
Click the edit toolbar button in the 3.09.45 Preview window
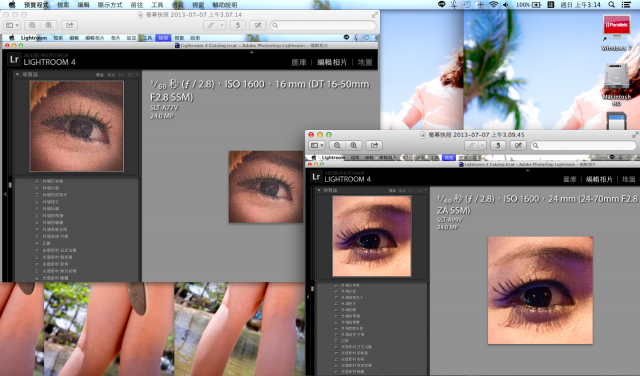[518, 145]
